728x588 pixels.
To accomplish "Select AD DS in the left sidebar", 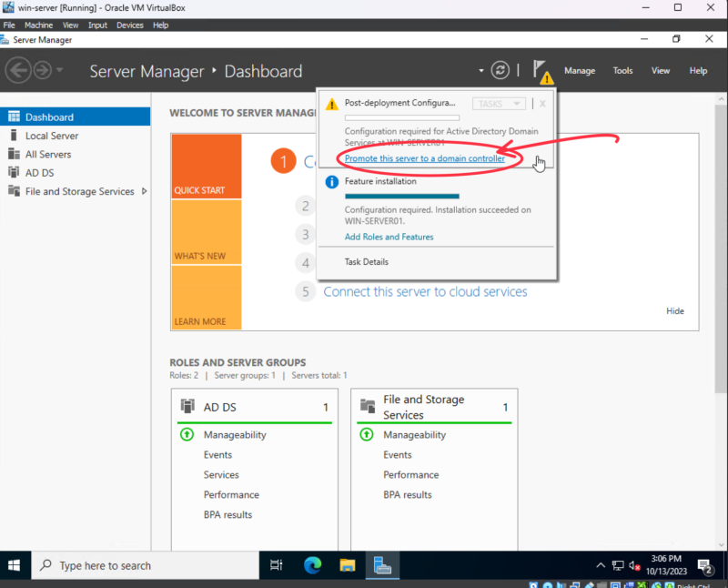I will coord(39,173).
